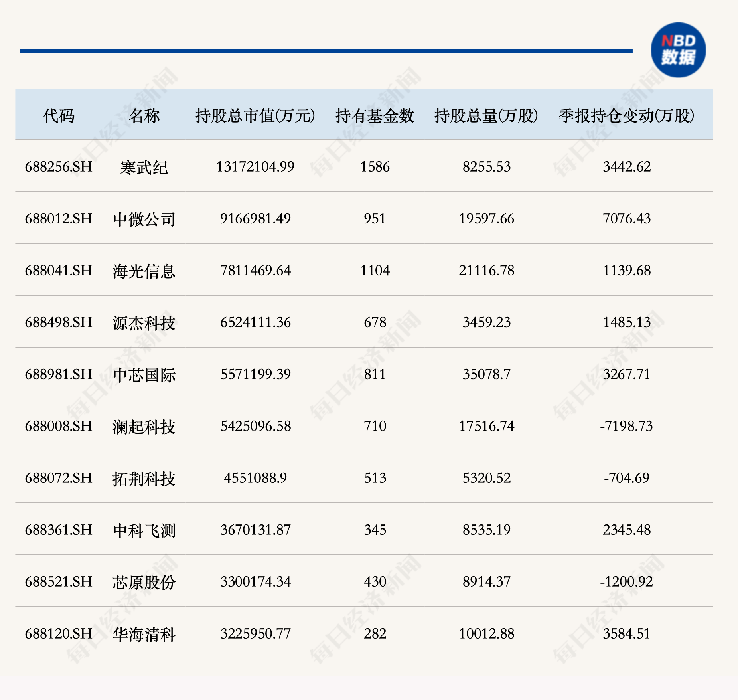The image size is (738, 700).
Task: Select stock code 688041.SH
Action: click(59, 271)
